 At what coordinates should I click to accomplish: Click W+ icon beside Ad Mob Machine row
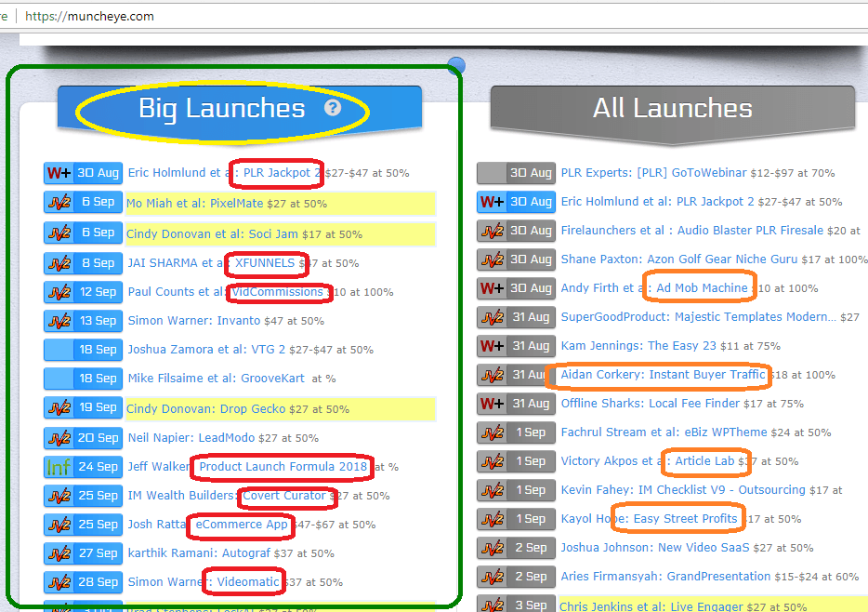coord(493,288)
